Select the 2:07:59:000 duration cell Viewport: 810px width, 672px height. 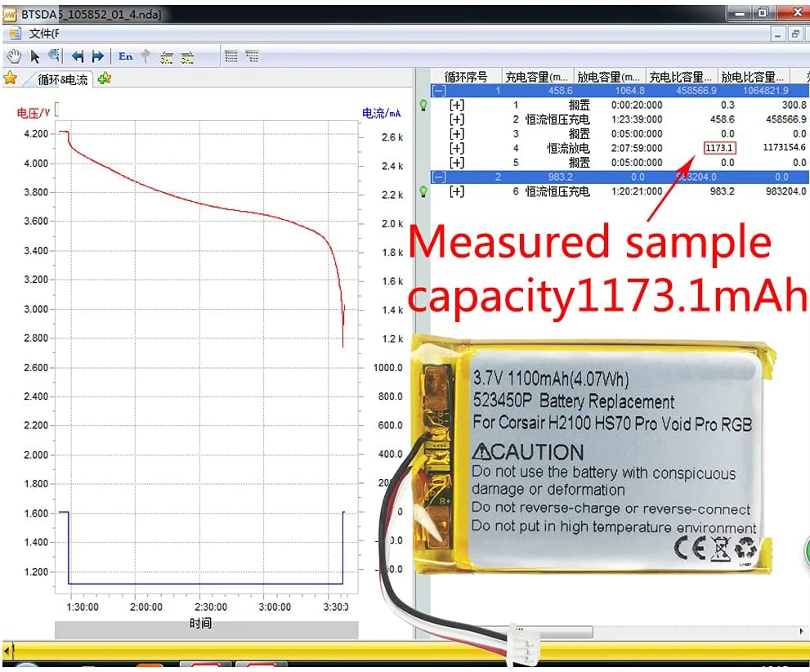[x=637, y=148]
